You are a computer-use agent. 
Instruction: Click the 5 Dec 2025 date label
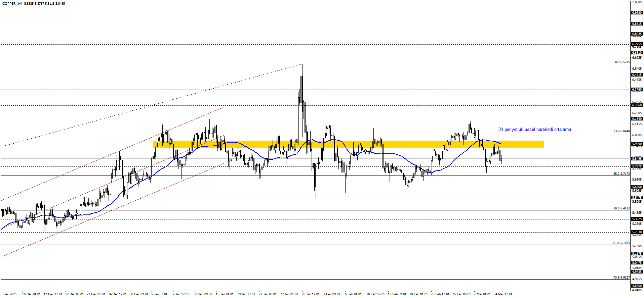click(x=9, y=294)
